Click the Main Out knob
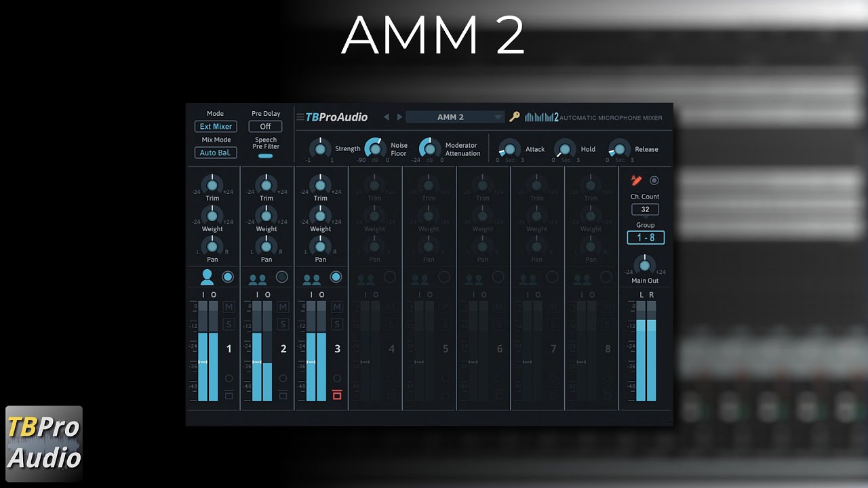This screenshot has height=488, width=868. click(645, 264)
